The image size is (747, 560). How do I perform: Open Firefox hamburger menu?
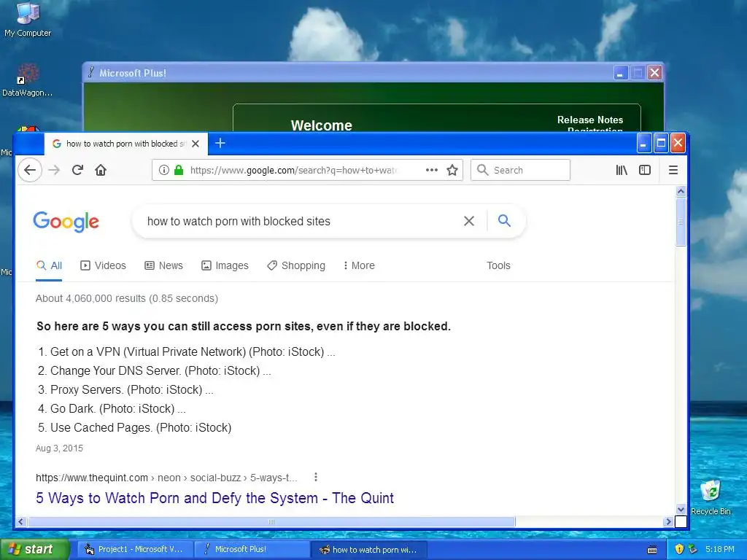[x=673, y=170]
